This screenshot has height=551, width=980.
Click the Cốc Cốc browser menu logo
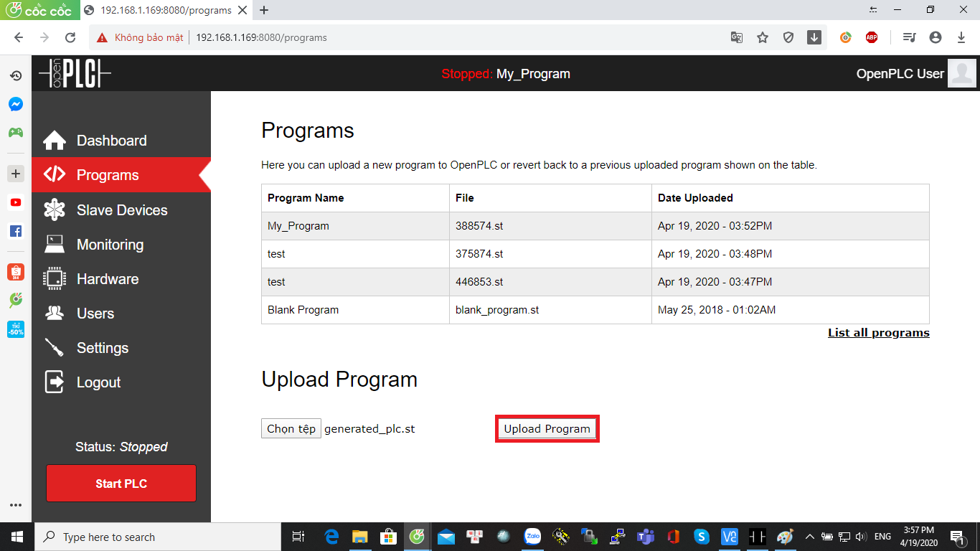coord(39,10)
